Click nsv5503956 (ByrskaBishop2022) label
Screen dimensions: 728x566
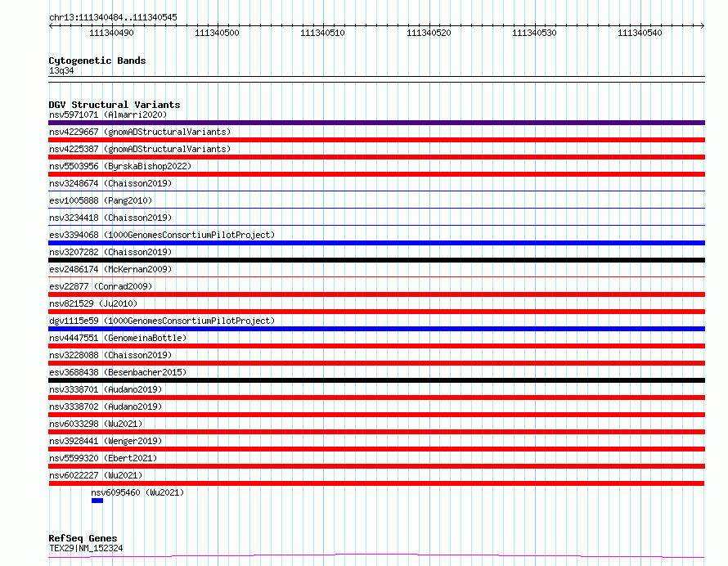[120, 166]
